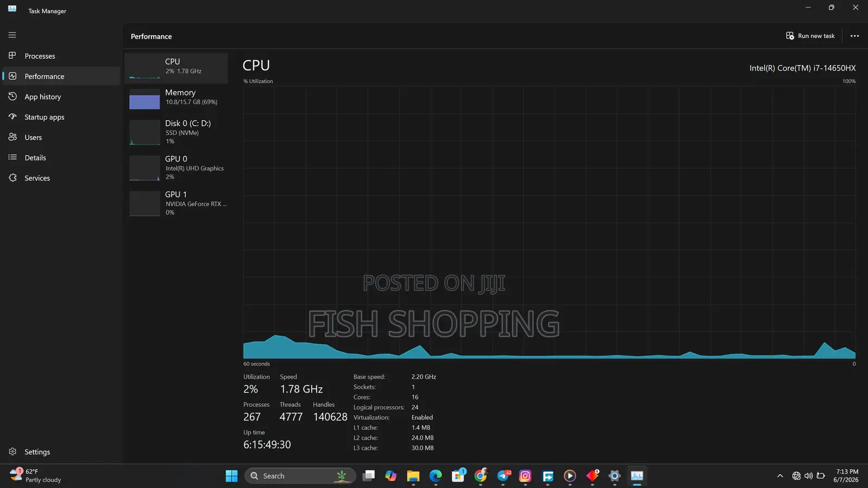
Task: Click base speed 2.20 GHz value
Action: click(424, 377)
